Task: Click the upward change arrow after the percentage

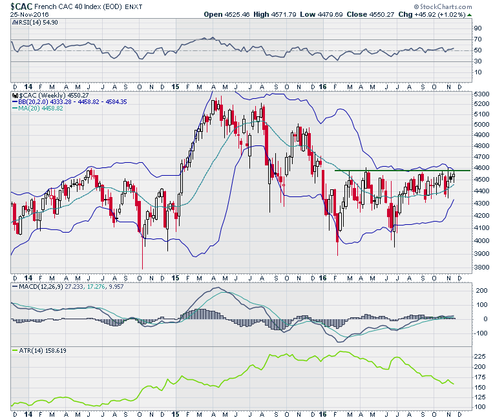Action: coord(468,14)
